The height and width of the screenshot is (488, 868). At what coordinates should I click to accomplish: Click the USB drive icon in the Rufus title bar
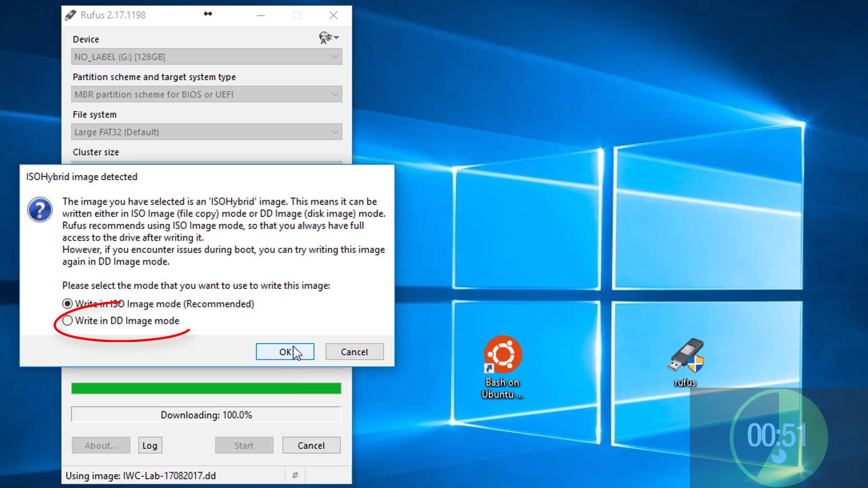(x=71, y=14)
